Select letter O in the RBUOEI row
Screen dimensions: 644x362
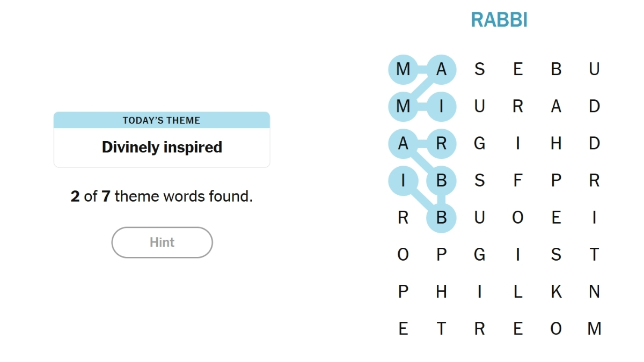coord(517,217)
